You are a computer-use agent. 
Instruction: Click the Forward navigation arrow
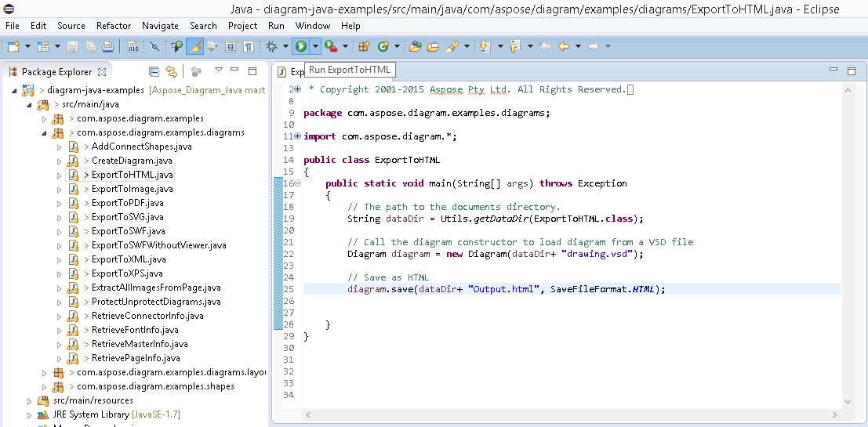(x=594, y=46)
